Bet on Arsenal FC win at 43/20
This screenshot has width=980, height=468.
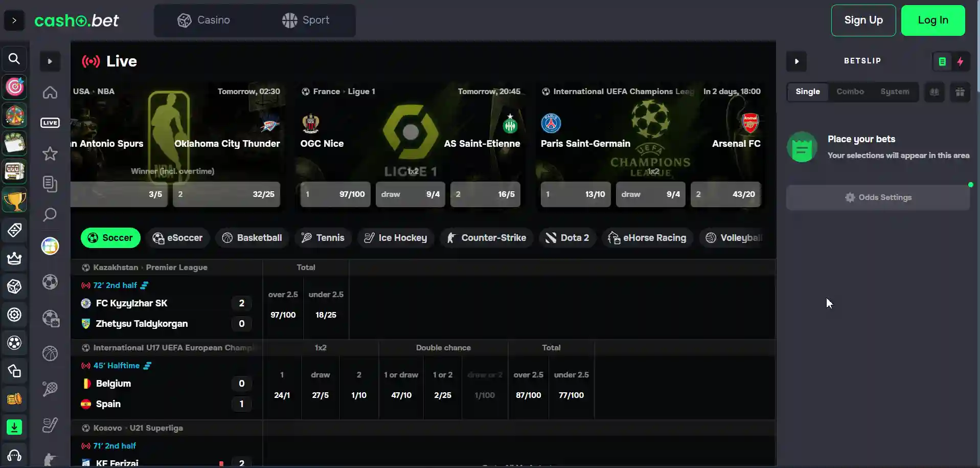(x=726, y=194)
